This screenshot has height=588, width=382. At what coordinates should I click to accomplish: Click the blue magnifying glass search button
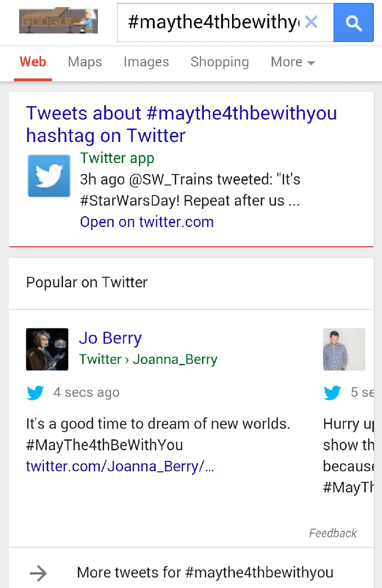point(353,22)
